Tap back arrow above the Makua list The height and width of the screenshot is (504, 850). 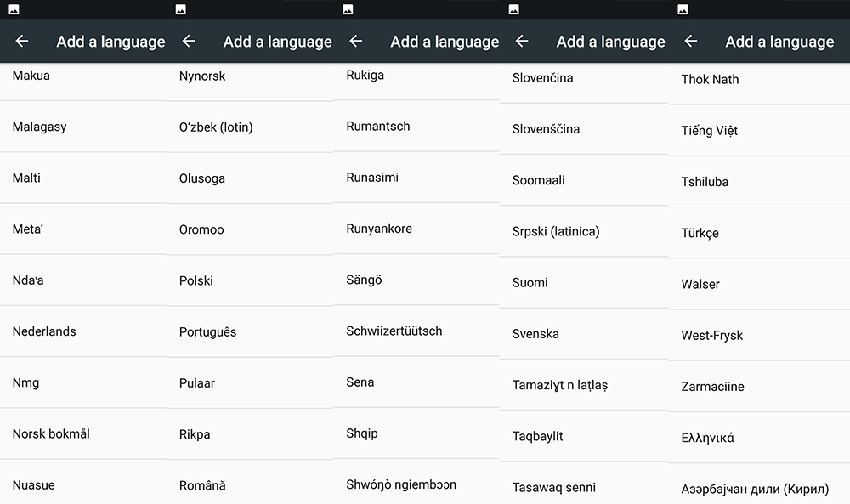22,42
